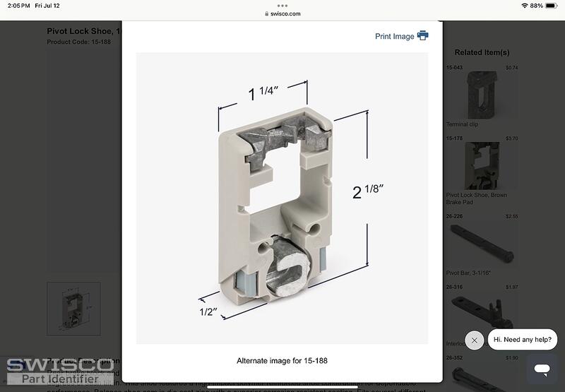This screenshot has height=392, width=565.
Task: Tap the 2:05 PM clock in the status bar
Action: pyautogui.click(x=19, y=6)
